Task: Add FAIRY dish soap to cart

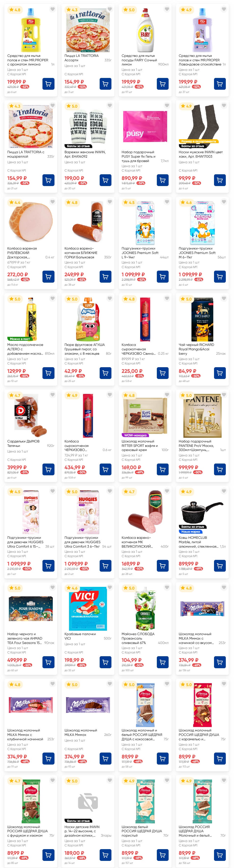Action: pos(163,84)
